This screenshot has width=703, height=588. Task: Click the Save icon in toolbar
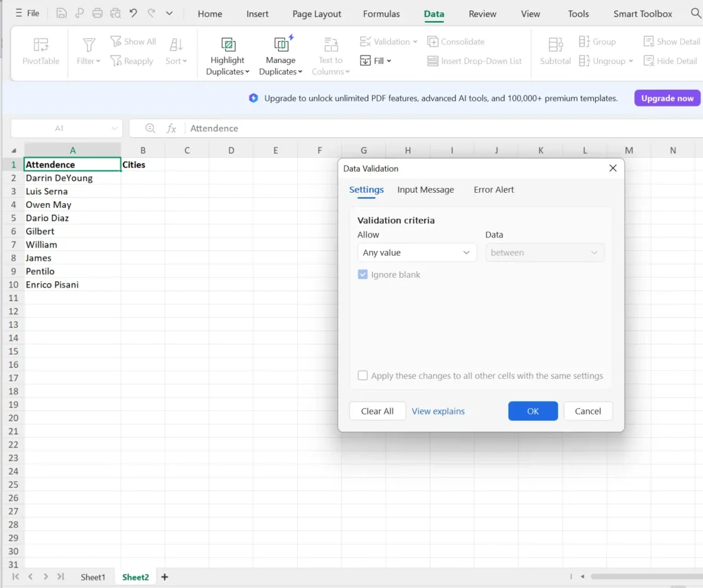click(62, 13)
